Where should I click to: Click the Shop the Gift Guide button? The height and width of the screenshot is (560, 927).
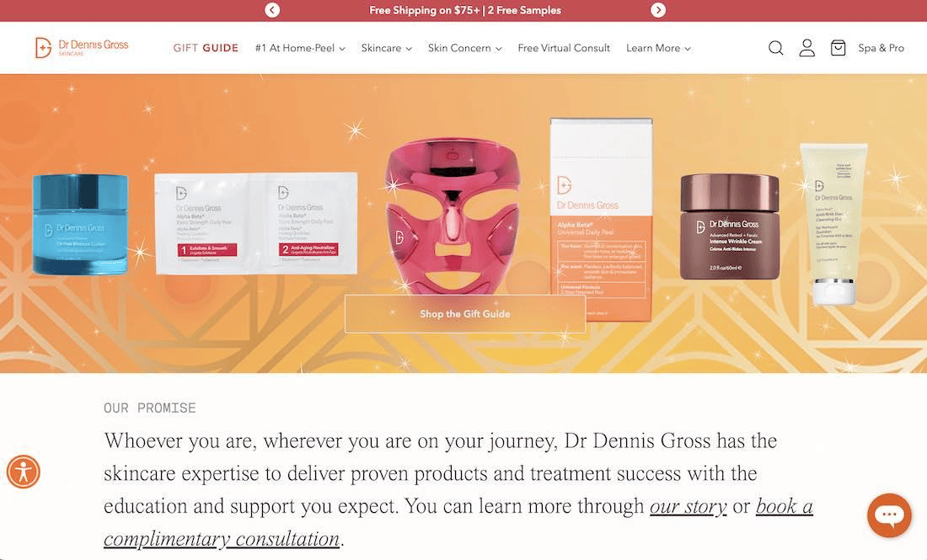pos(465,313)
